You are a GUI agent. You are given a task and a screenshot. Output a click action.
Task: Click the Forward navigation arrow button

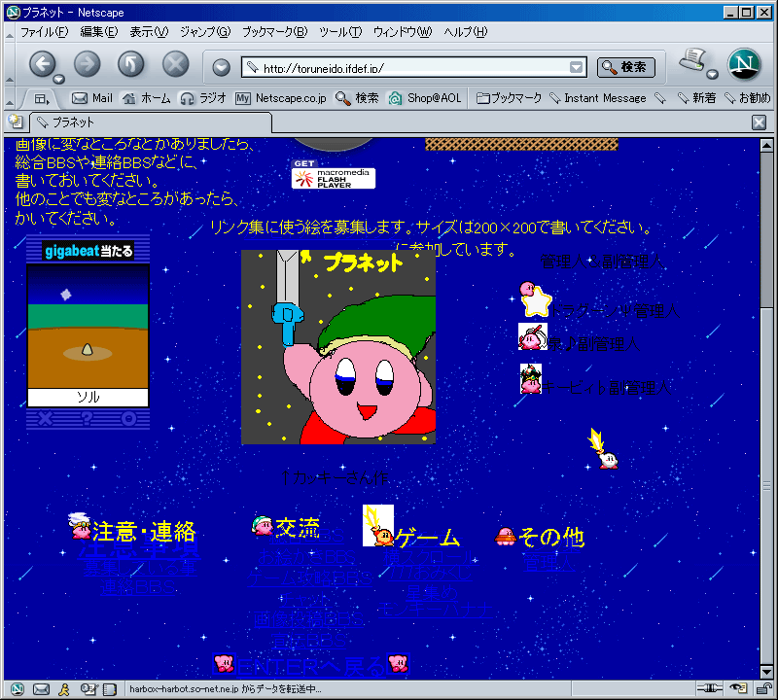(87, 63)
